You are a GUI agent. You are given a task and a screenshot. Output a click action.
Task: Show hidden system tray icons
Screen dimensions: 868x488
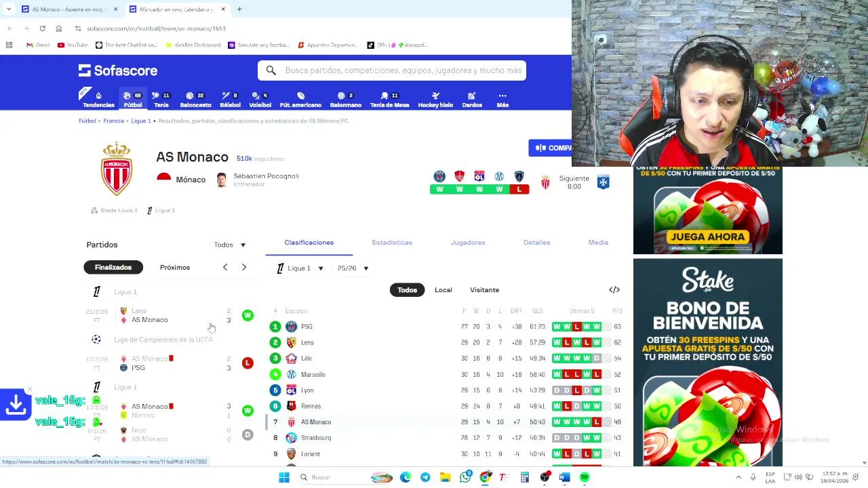tap(738, 477)
